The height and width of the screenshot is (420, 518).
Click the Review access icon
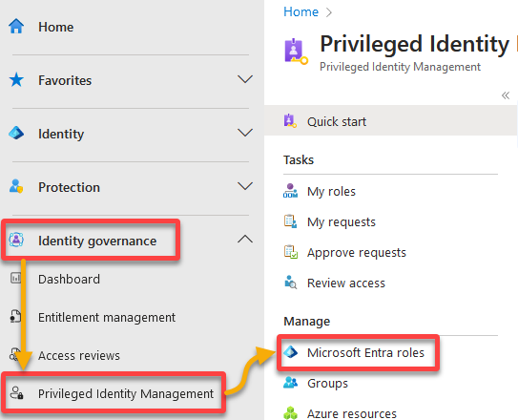[291, 283]
